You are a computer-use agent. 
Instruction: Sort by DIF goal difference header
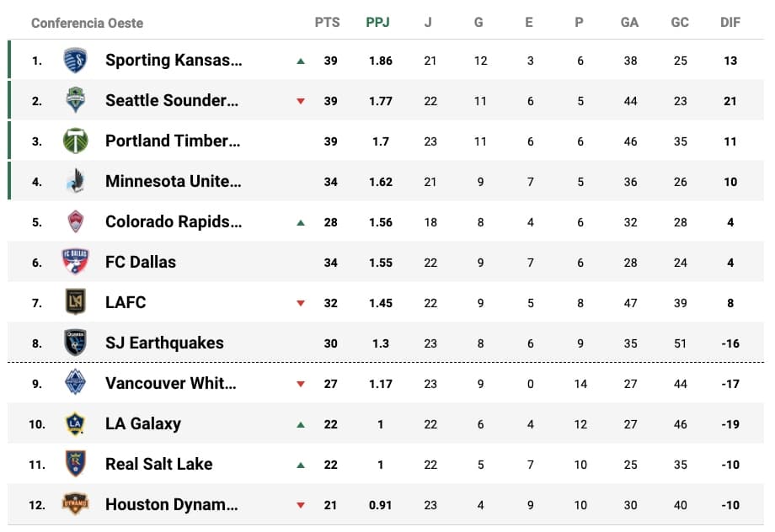tap(730, 23)
